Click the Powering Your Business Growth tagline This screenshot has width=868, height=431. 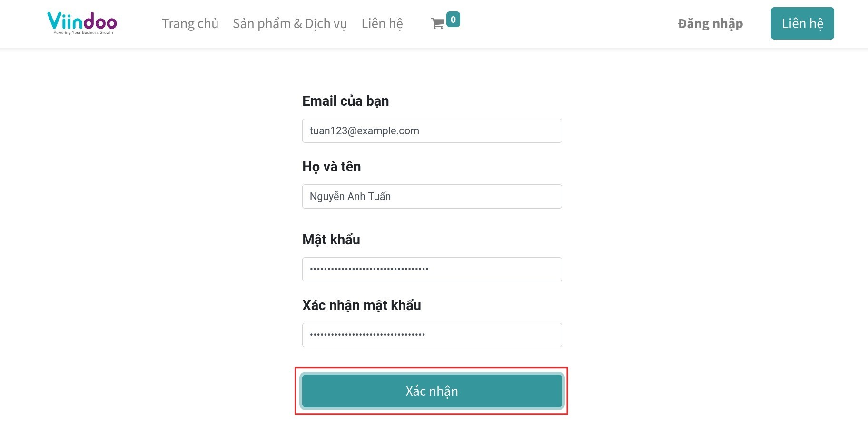click(x=83, y=33)
